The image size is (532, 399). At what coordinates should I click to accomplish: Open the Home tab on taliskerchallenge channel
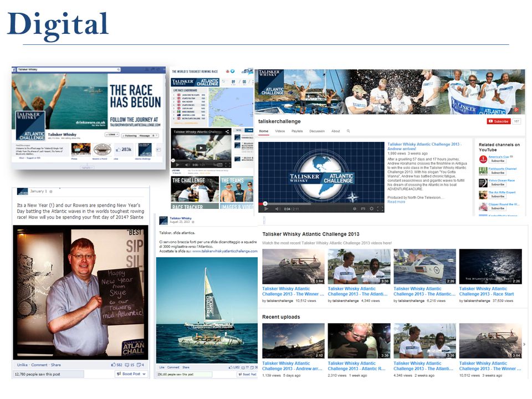pos(264,131)
